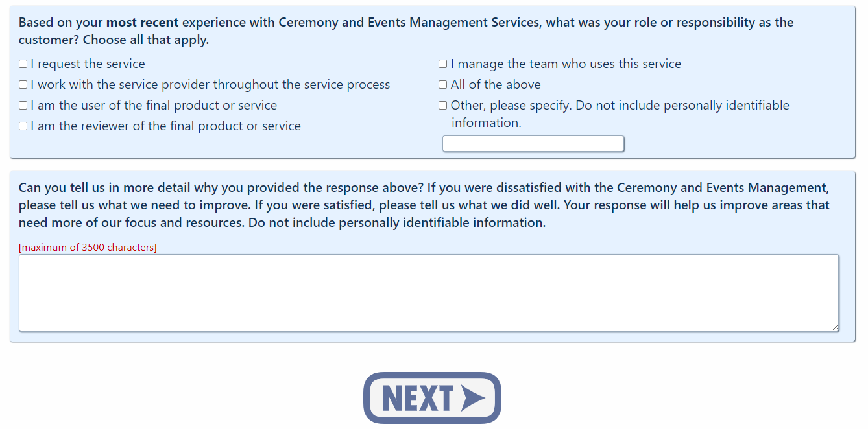The height and width of the screenshot is (429, 868).
Task: Tick the "Other, please specify" checkbox
Action: [x=443, y=106]
